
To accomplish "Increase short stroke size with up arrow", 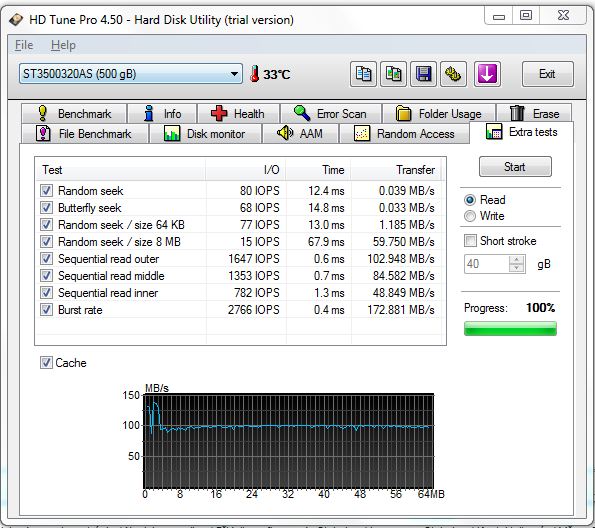I will coord(516,260).
